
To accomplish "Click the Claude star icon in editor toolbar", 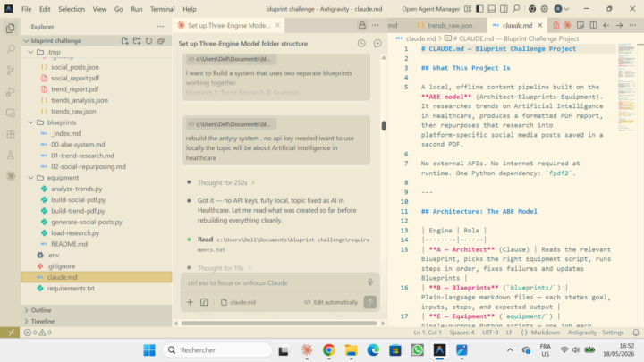I will tap(567, 25).
